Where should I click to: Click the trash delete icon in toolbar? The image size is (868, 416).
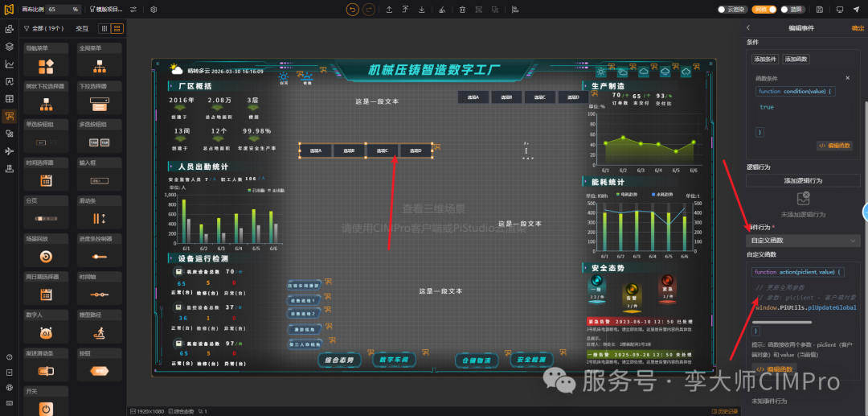click(x=462, y=10)
